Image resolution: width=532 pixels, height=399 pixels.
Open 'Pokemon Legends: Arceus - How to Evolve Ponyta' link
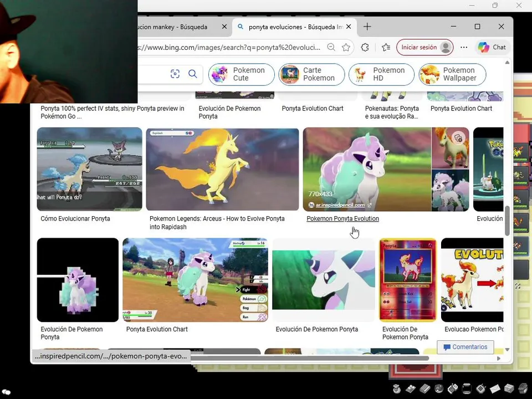click(x=217, y=223)
